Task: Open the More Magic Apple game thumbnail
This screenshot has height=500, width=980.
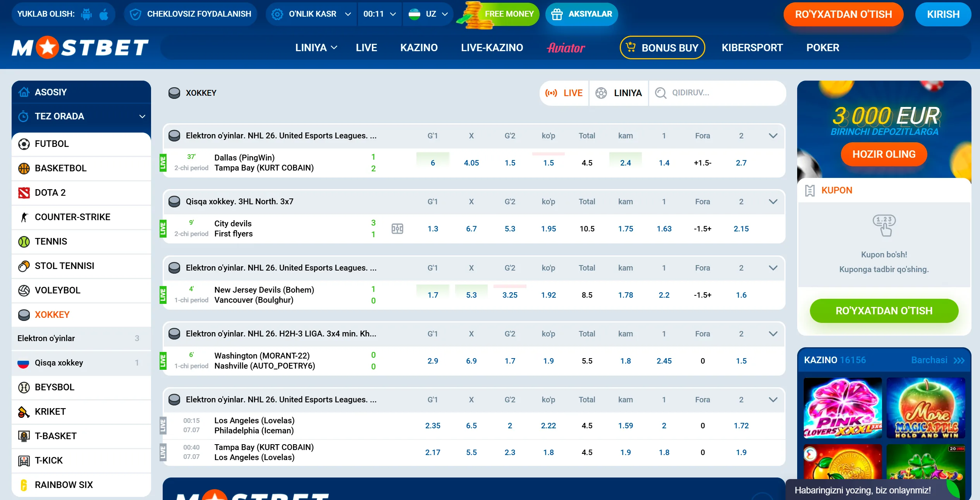Action: coord(926,408)
